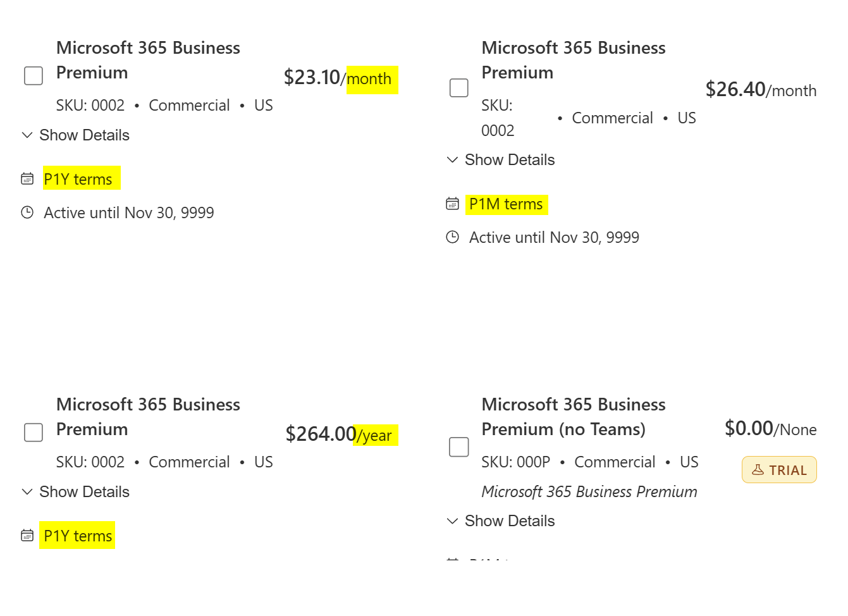
Task: Click calendar icon beside P1M terms
Action: (x=453, y=204)
